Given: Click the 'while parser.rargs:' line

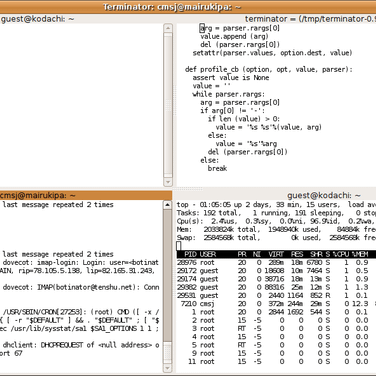Looking at the screenshot, I should 229,94.
